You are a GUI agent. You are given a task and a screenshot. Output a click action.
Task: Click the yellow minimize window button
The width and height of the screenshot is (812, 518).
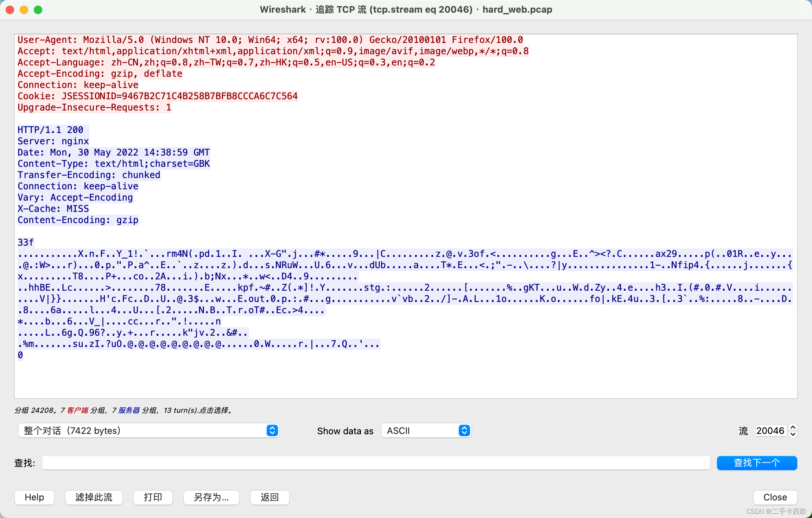(24, 10)
